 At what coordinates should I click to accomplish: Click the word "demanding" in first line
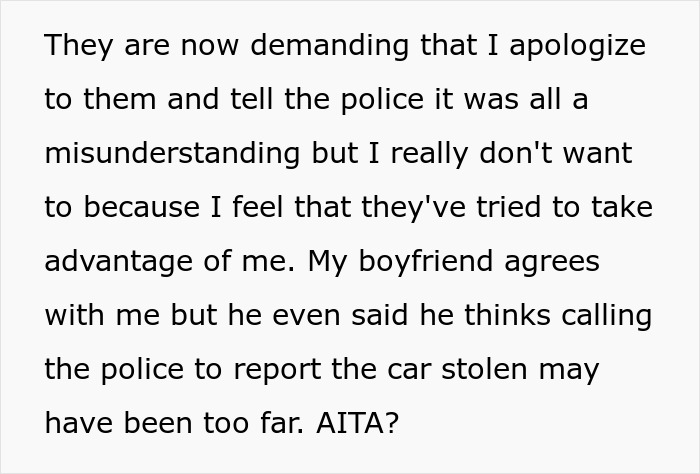click(329, 46)
